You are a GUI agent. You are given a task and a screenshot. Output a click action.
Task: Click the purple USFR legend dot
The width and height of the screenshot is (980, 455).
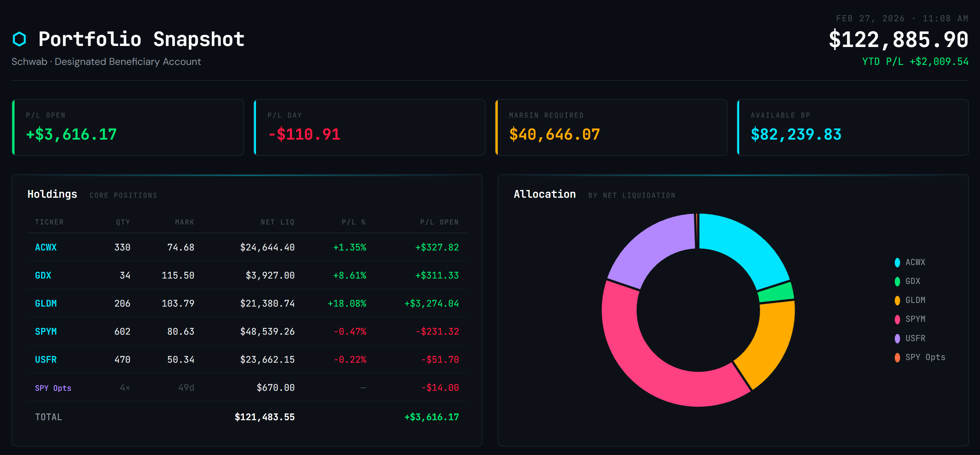(x=897, y=338)
